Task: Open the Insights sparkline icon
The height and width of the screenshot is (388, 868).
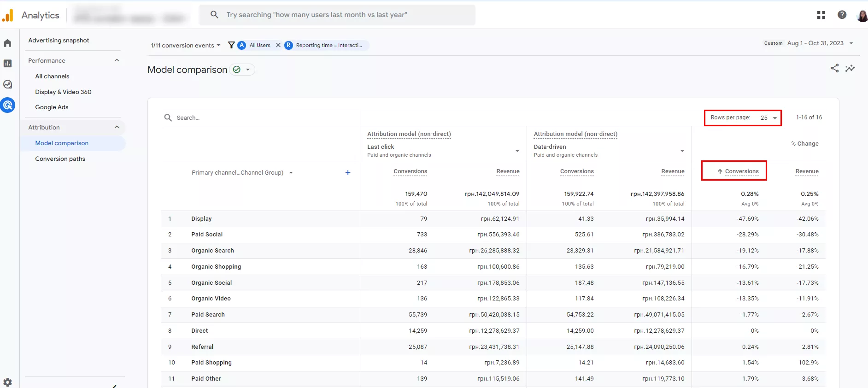Action: coord(850,68)
